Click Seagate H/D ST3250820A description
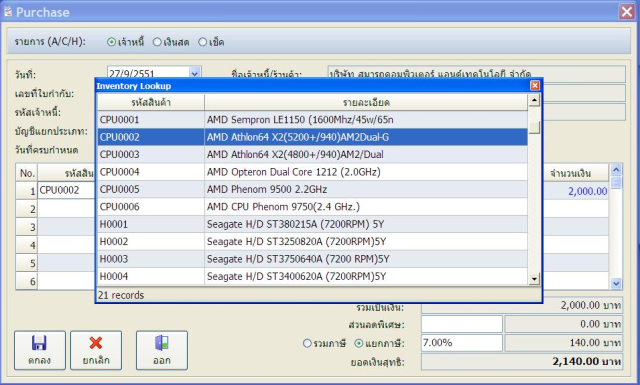The width and height of the screenshot is (640, 385). pos(296,242)
